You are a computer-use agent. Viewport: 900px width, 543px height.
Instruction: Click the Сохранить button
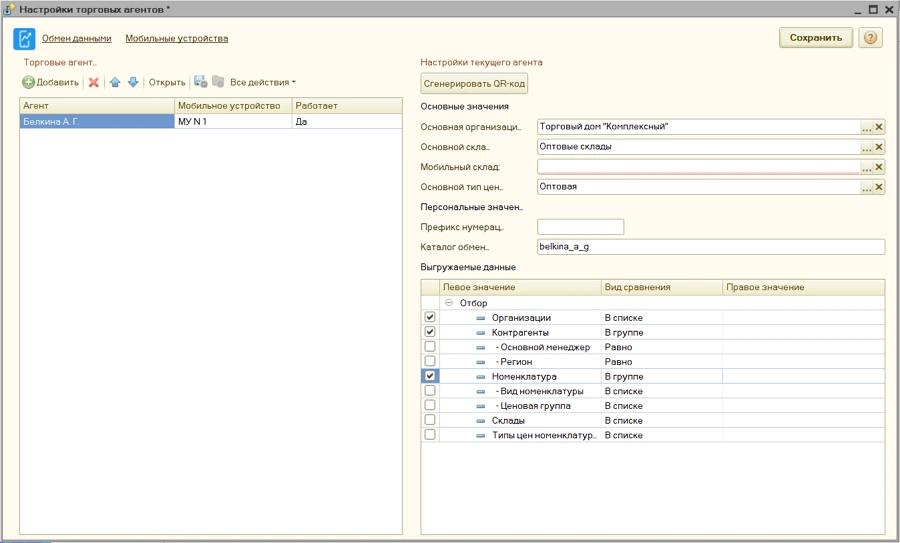pos(816,38)
